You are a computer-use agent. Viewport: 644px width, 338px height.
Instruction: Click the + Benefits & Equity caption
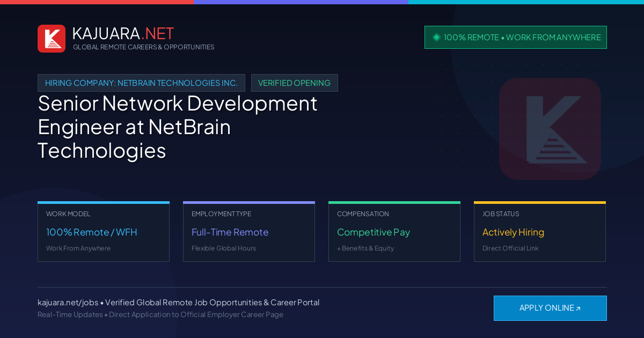coord(365,248)
